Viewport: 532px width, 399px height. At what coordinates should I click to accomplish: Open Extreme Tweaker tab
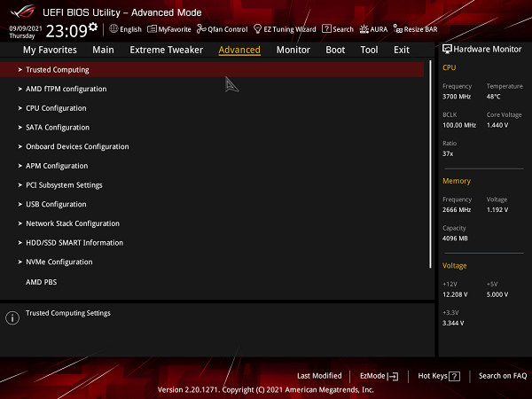pos(167,50)
